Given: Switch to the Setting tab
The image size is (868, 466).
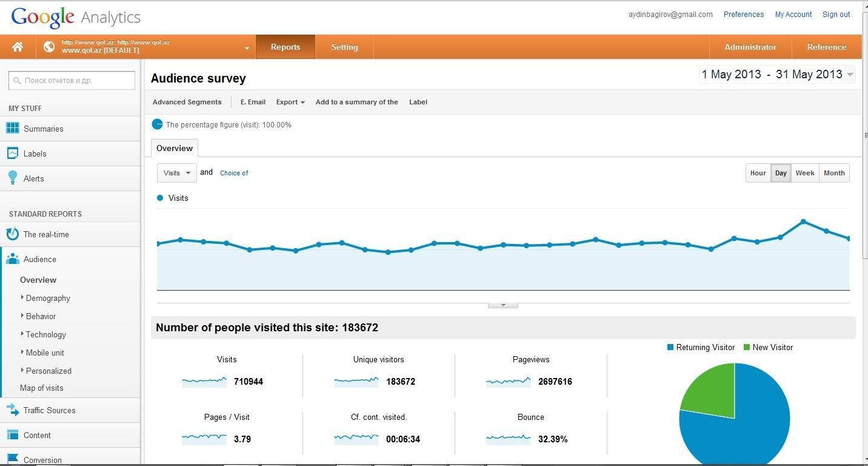Looking at the screenshot, I should click(344, 47).
